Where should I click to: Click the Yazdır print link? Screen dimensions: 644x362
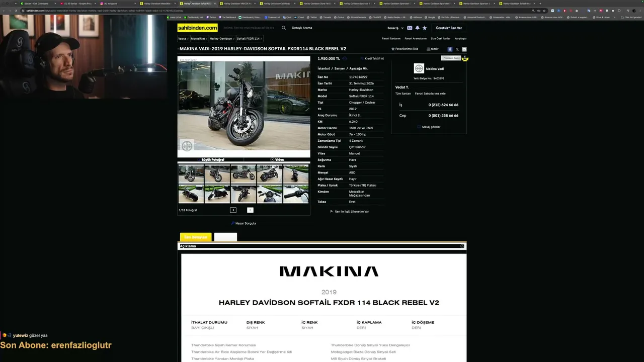[433, 49]
